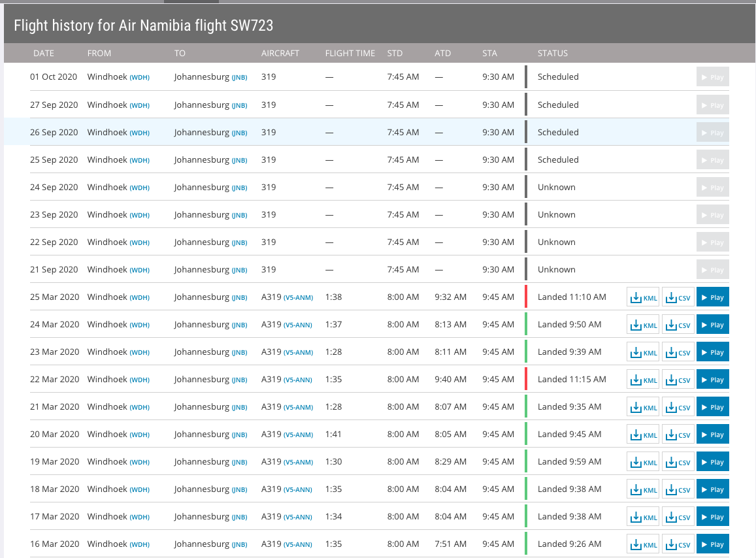Download KML for the 17 Mar 2020 flight

coord(643,517)
